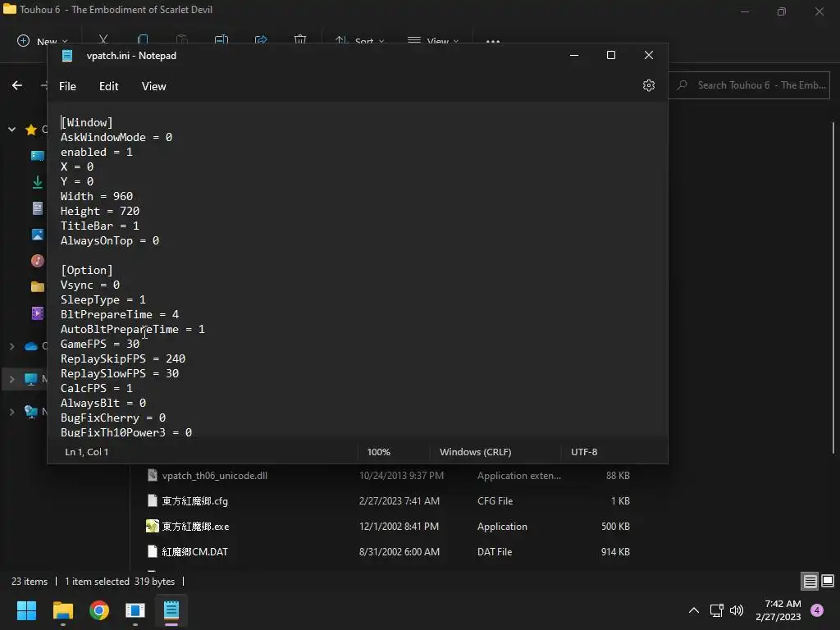Click the Paste icon in Explorer toolbar

pos(181,39)
